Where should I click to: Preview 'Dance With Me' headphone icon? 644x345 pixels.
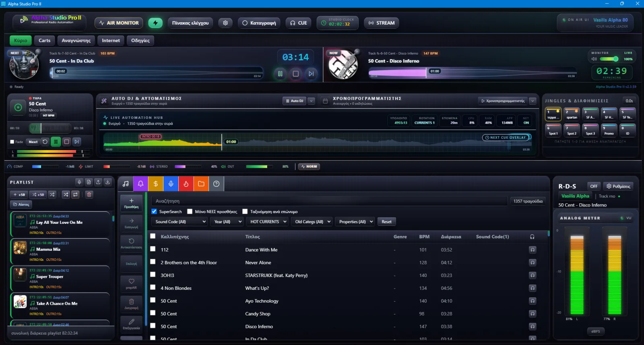[x=533, y=250]
